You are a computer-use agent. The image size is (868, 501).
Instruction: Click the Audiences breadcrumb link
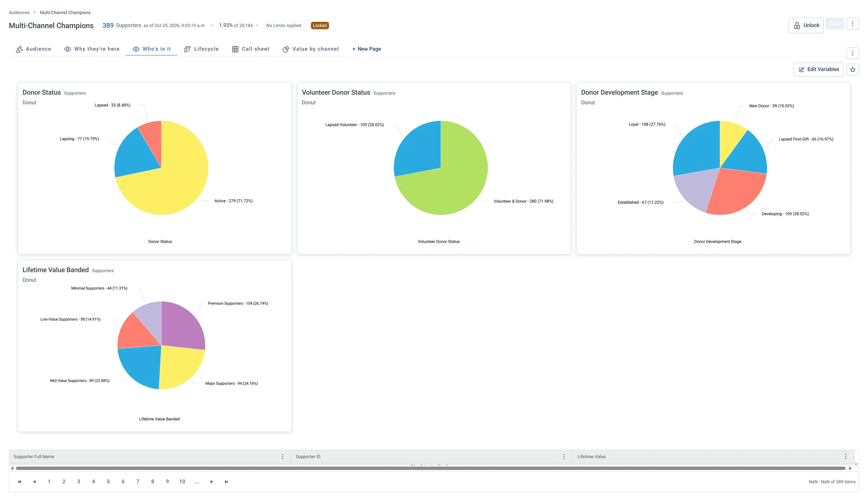[x=19, y=12]
